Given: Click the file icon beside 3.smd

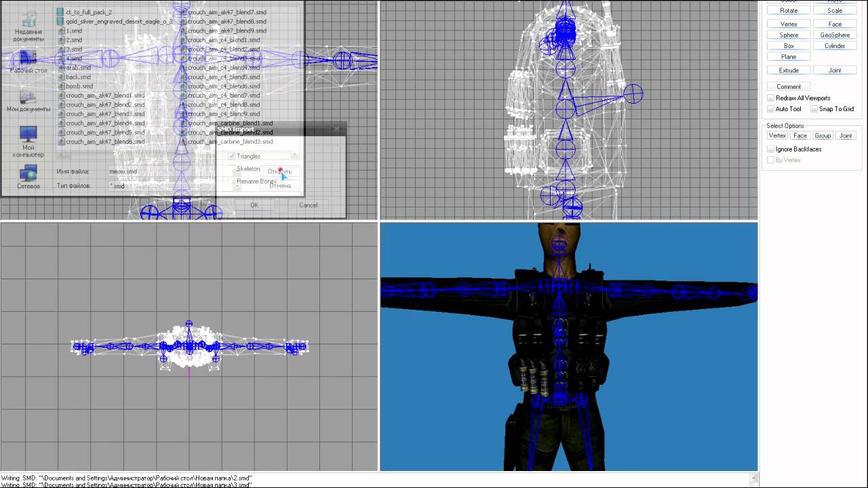Looking at the screenshot, I should (x=61, y=49).
